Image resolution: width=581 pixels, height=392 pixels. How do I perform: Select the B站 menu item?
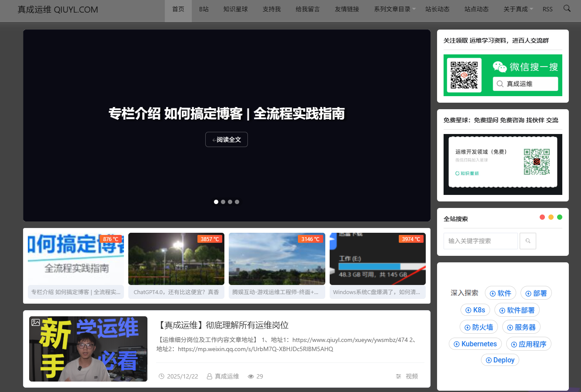pos(204,8)
